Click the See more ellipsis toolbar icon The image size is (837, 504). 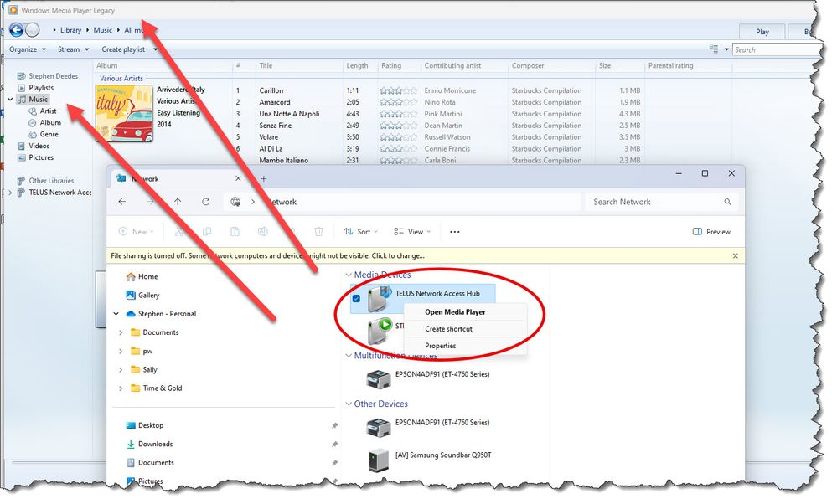[x=455, y=232]
